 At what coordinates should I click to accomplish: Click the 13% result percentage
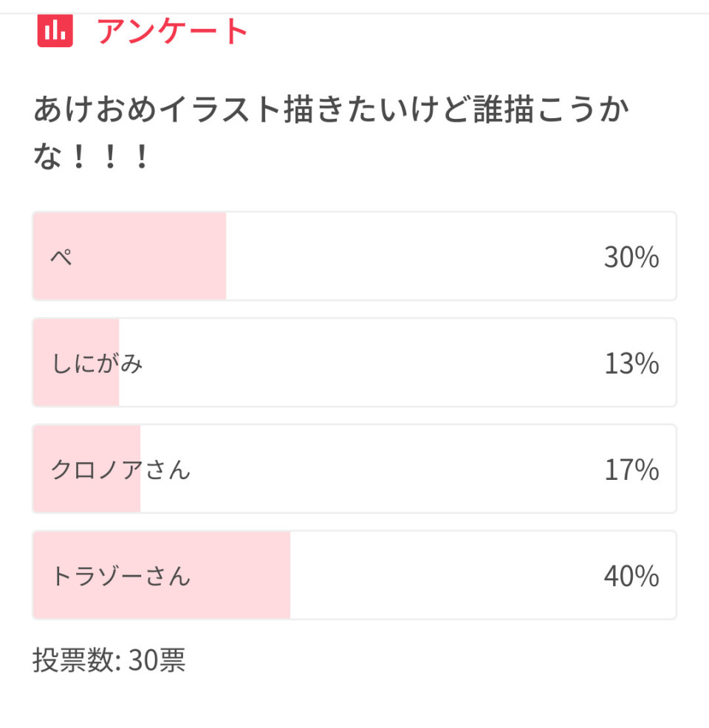(x=631, y=364)
